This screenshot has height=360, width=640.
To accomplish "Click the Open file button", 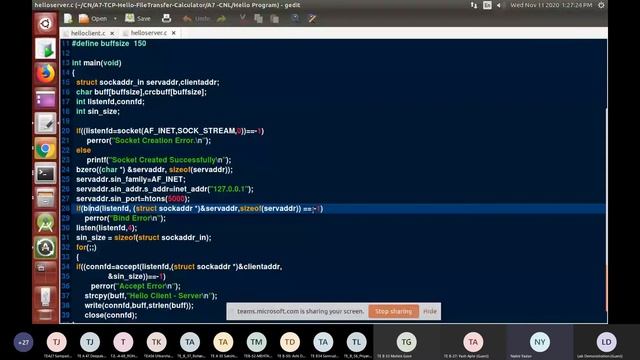I will coord(93,18).
